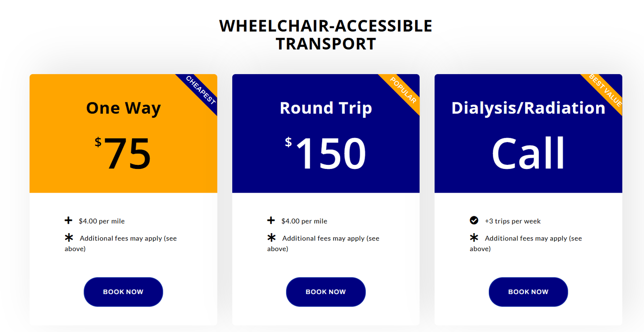Click the checkmark icon beside +3 trips per week
644x332 pixels.
474,220
